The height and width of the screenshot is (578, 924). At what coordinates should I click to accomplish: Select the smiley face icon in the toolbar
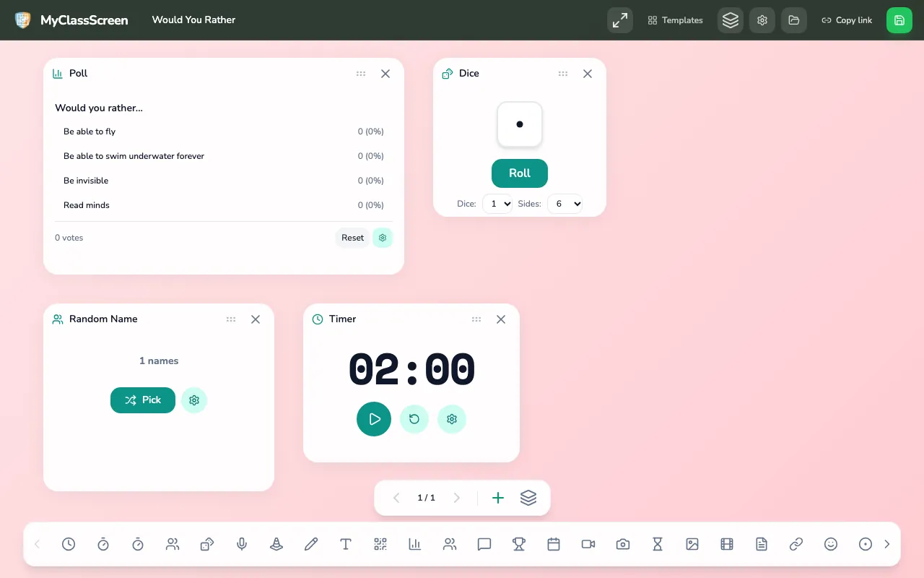point(831,544)
